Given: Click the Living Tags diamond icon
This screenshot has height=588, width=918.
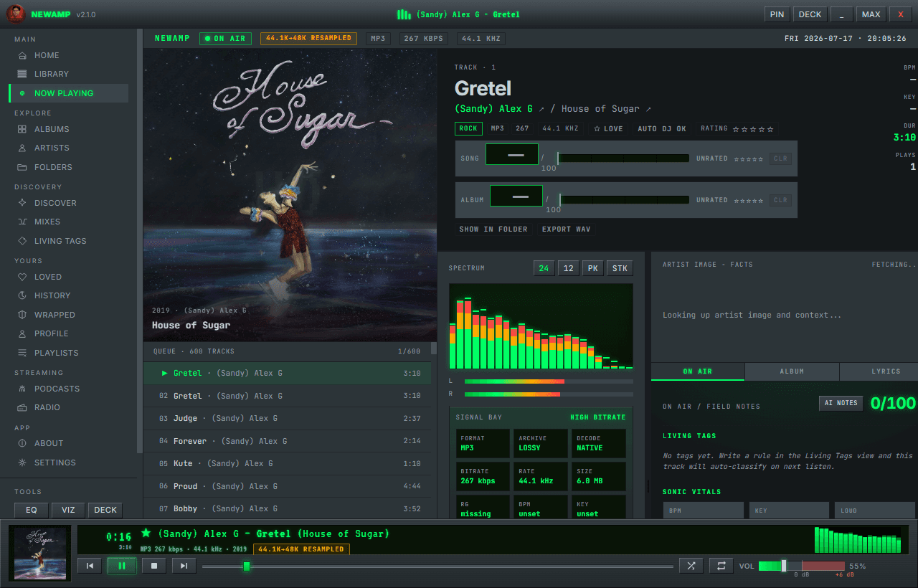Looking at the screenshot, I should [x=22, y=241].
